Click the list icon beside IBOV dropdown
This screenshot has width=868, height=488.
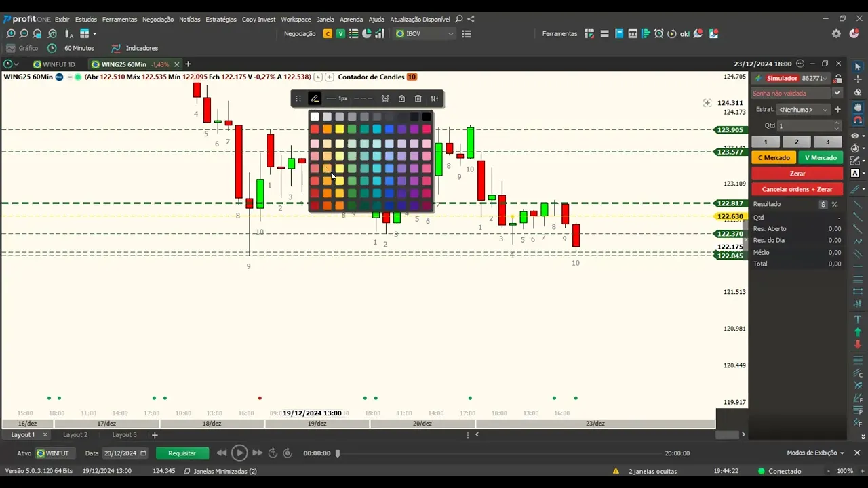tap(467, 33)
